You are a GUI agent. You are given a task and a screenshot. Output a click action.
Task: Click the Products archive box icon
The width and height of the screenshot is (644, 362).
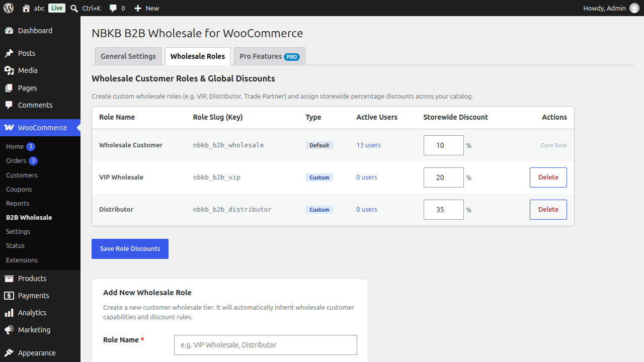coord(9,279)
